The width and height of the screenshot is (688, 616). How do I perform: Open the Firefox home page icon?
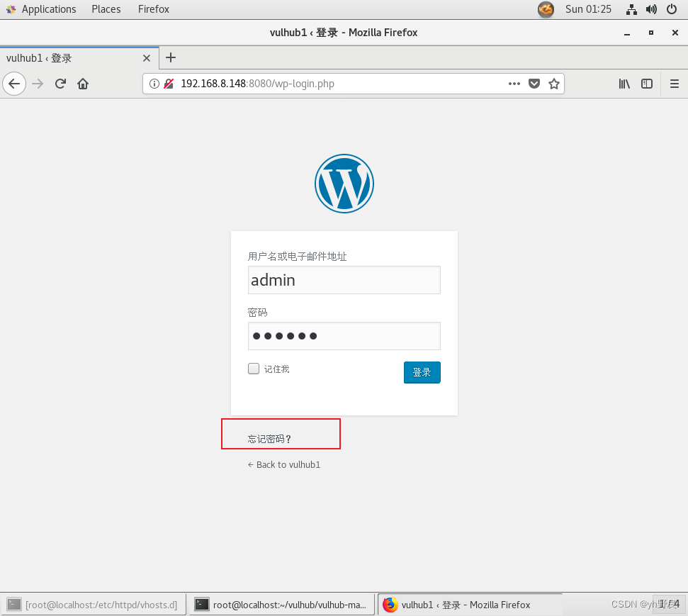tap(83, 84)
